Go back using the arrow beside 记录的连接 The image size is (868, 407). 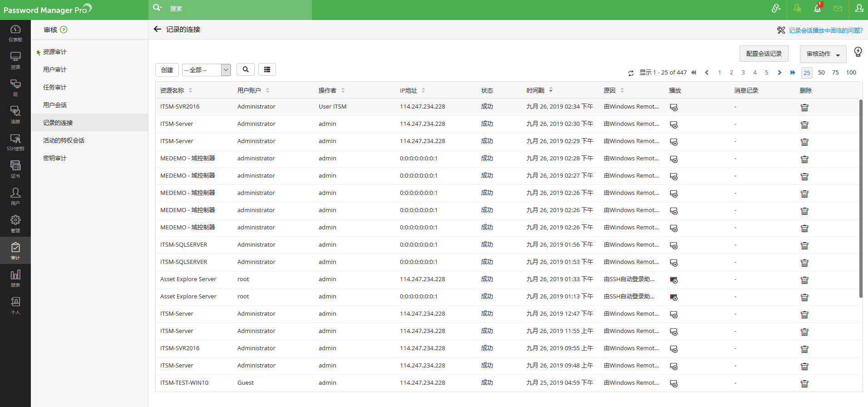tap(158, 30)
